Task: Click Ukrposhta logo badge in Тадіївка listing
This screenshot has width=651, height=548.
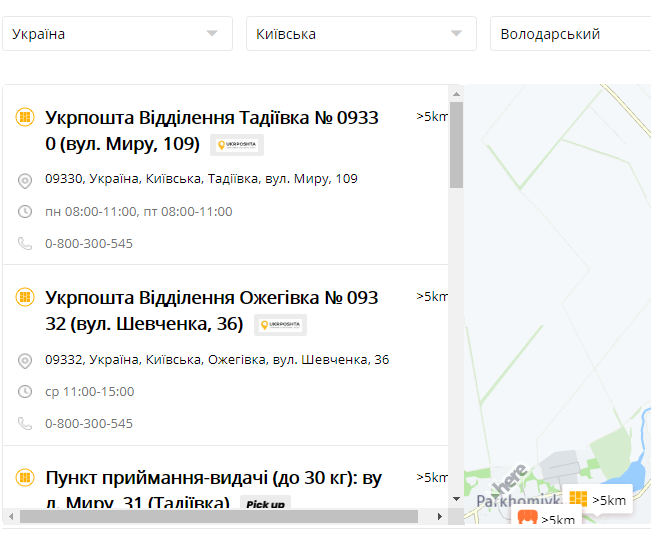Action: coord(237,145)
